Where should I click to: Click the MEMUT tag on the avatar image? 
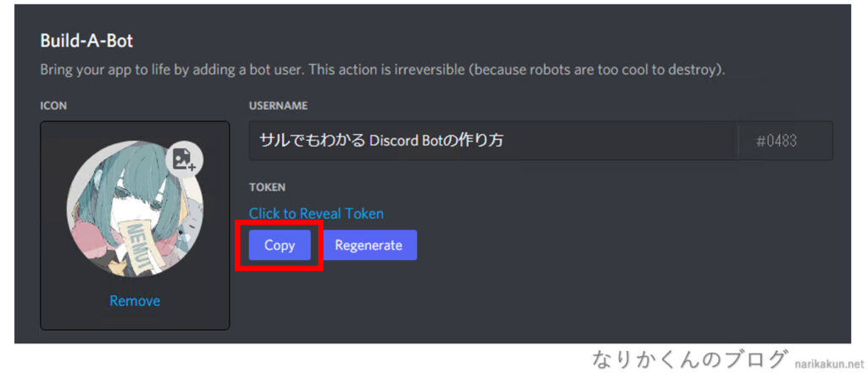(136, 244)
